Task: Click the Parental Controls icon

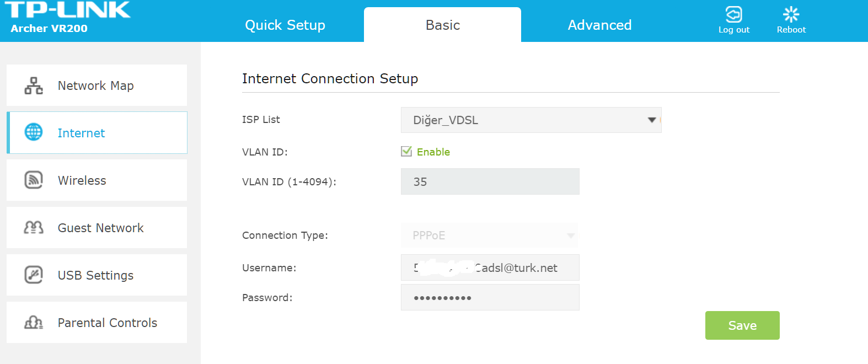Action: point(34,322)
